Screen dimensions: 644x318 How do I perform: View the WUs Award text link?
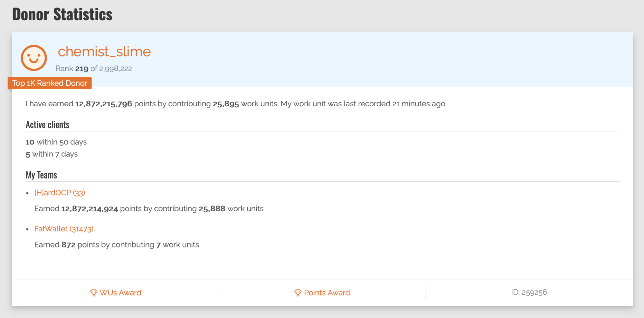[x=120, y=293]
